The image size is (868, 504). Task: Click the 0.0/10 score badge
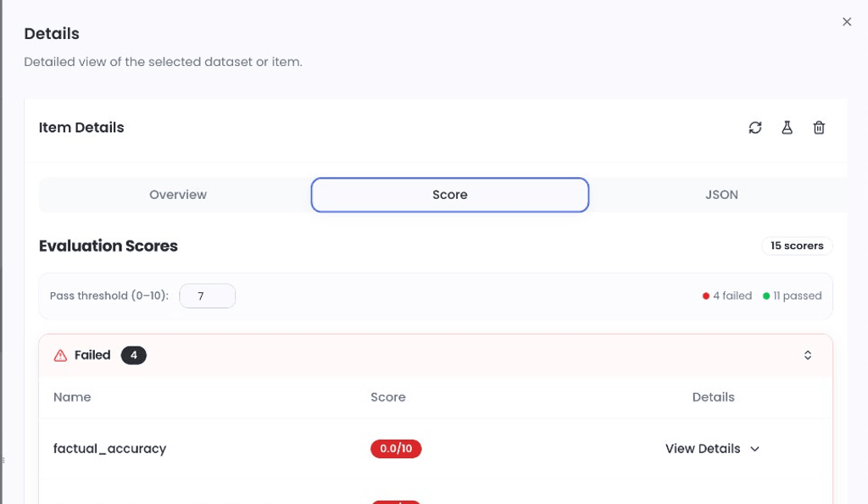pyautogui.click(x=396, y=449)
